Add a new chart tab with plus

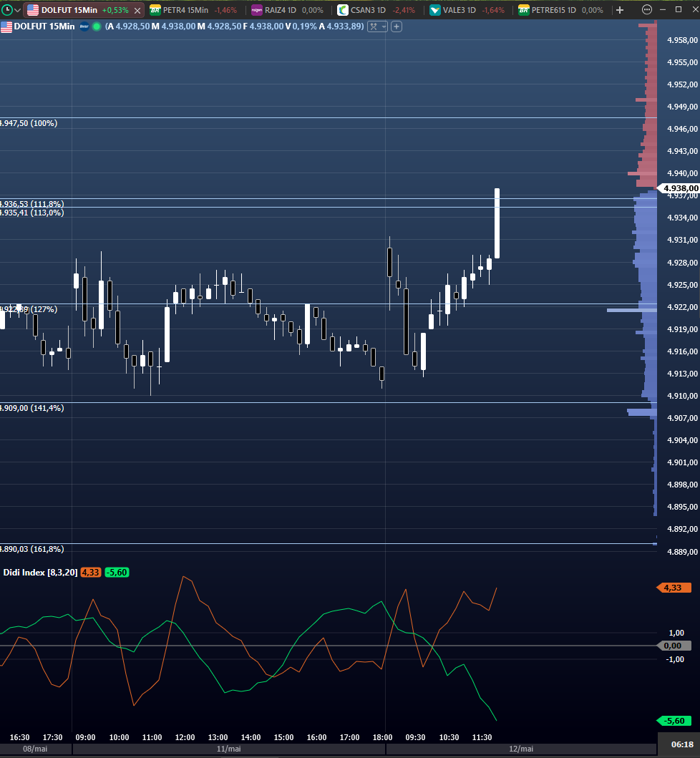click(620, 10)
